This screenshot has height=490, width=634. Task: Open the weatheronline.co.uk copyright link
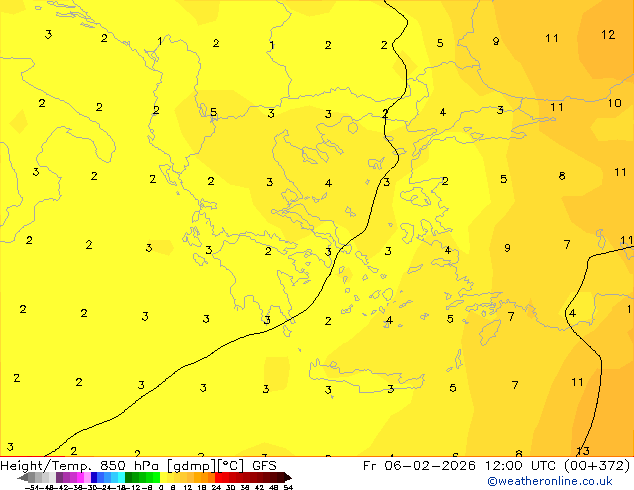pos(550,481)
